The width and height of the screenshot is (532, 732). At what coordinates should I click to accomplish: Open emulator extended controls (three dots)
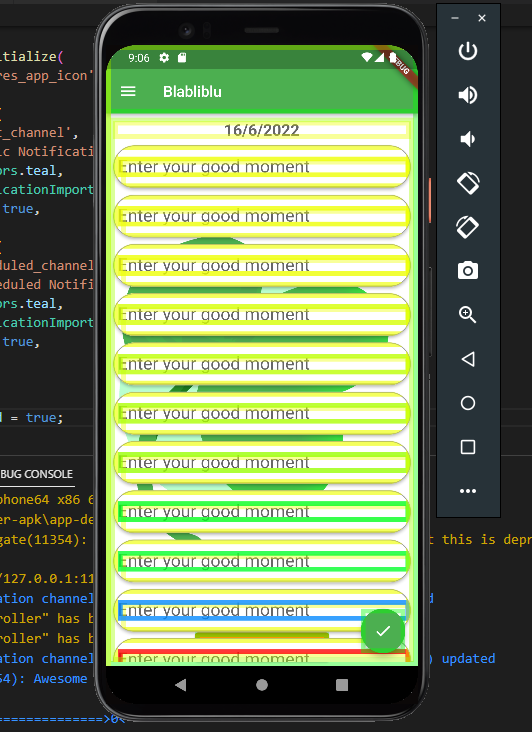[x=468, y=491]
